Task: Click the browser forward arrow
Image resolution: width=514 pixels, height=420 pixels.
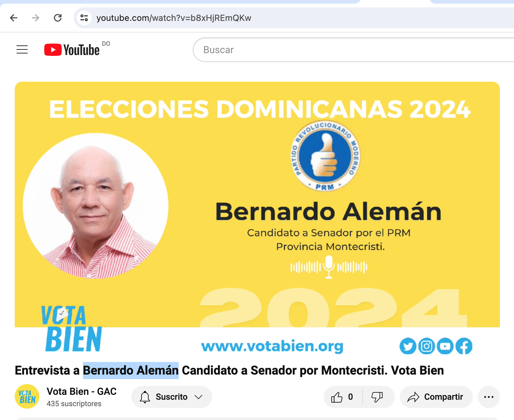Action: click(x=36, y=18)
